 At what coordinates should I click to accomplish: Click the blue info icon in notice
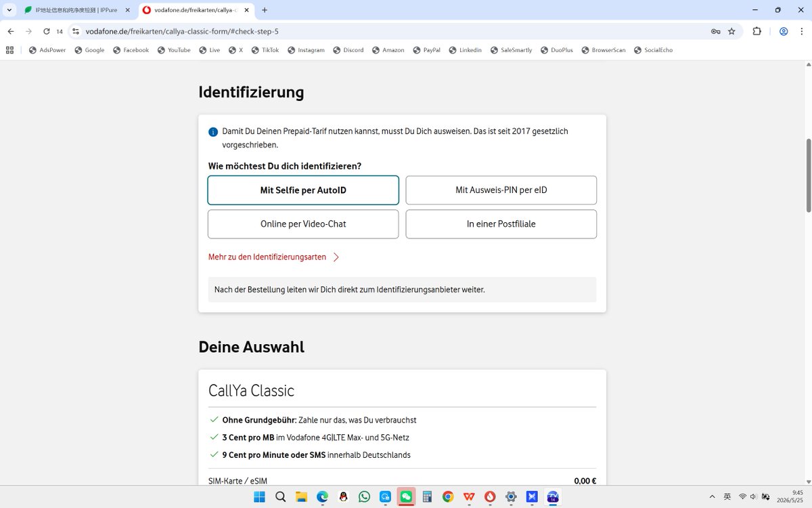pos(213,132)
